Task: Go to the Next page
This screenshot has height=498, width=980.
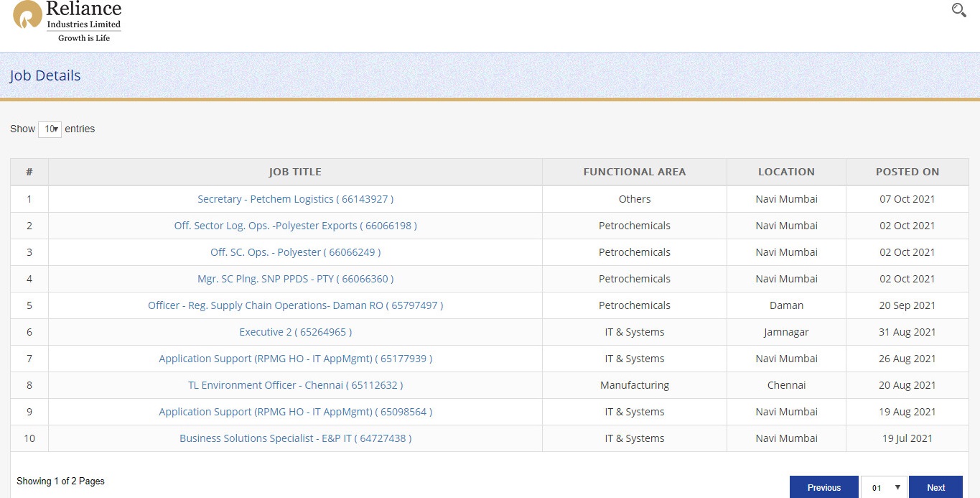Action: 935,487
